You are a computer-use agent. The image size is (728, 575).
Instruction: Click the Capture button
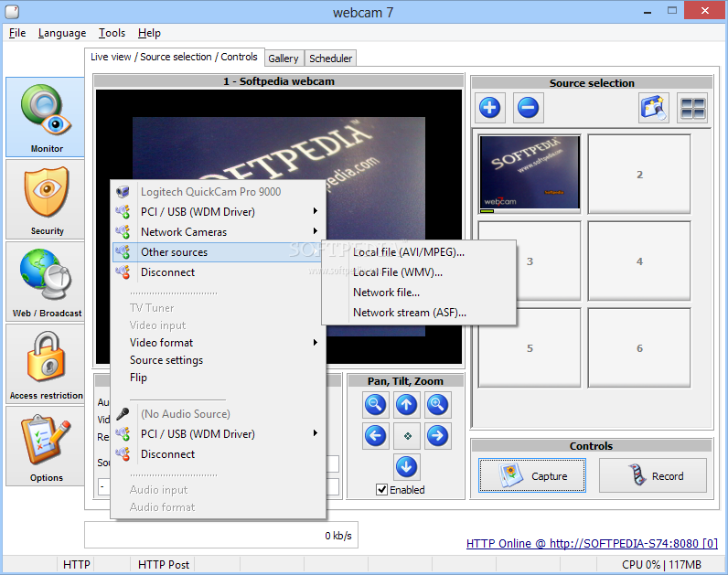click(532, 475)
